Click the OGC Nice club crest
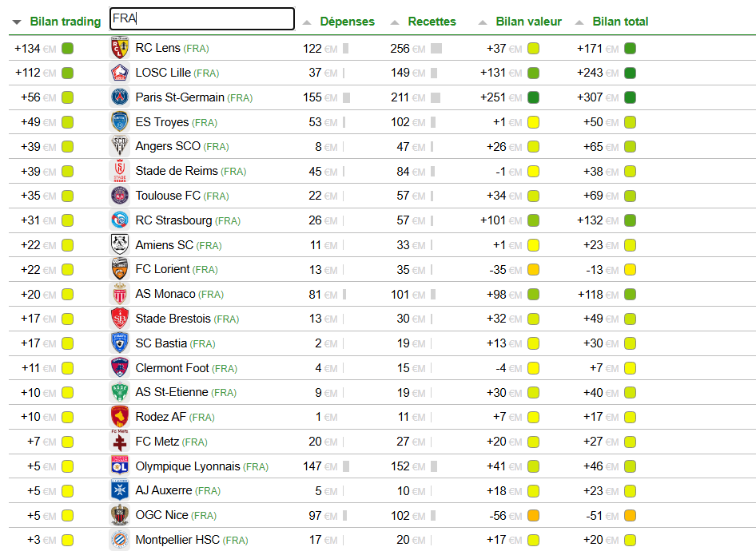Image resolution: width=756 pixels, height=551 pixels. (x=120, y=515)
